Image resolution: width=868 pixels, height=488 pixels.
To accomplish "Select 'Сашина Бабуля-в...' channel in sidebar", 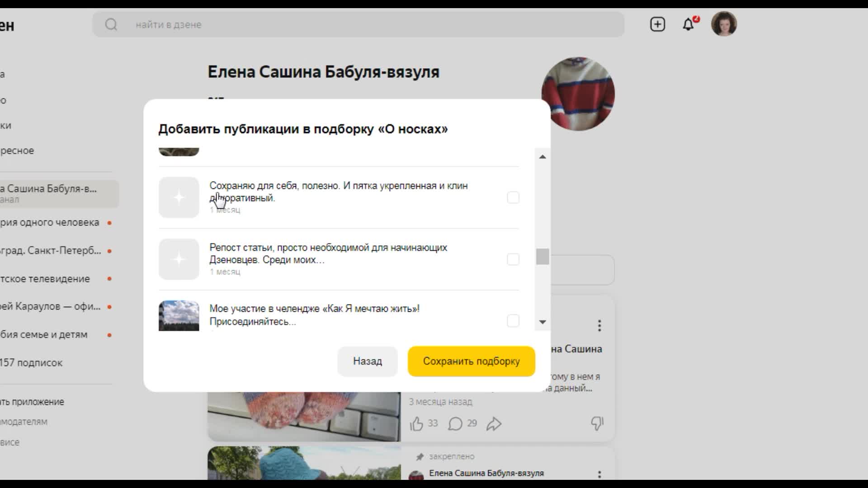I will pos(59,194).
